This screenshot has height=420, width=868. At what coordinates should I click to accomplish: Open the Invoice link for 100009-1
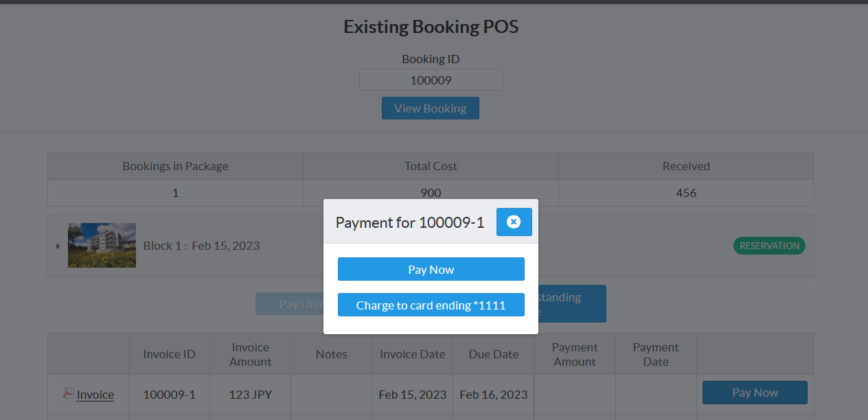coord(95,395)
